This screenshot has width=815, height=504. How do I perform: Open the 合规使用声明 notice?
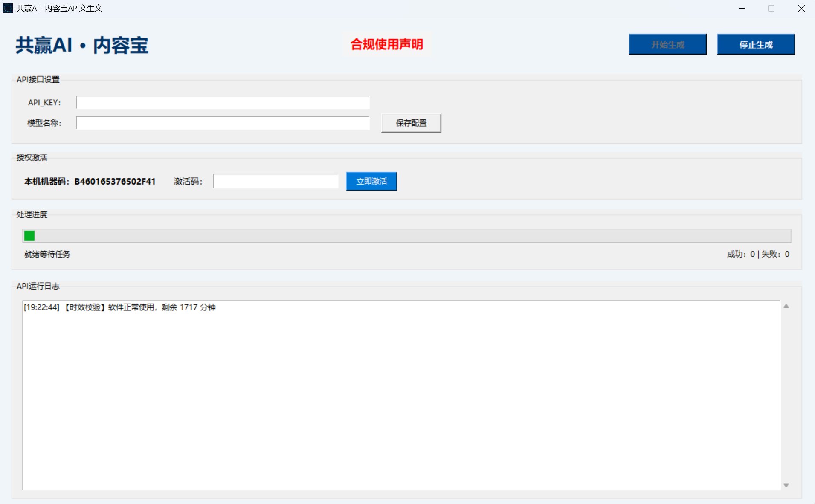pos(387,44)
